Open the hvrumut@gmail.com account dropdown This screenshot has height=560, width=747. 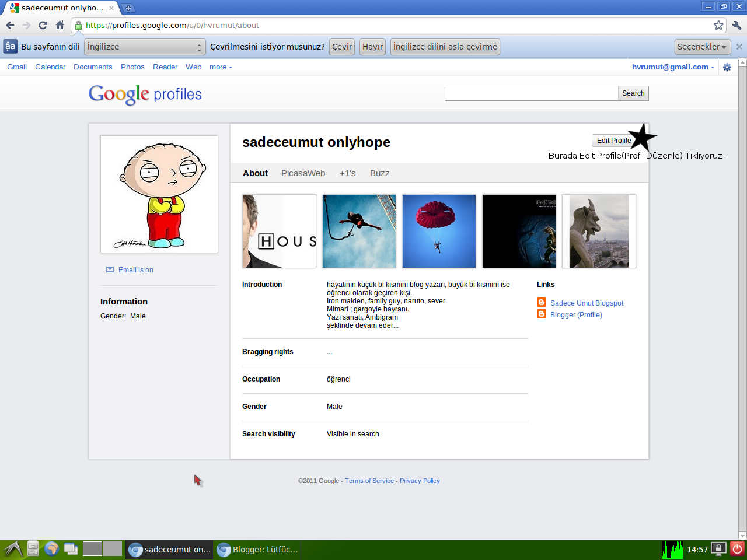click(x=673, y=67)
